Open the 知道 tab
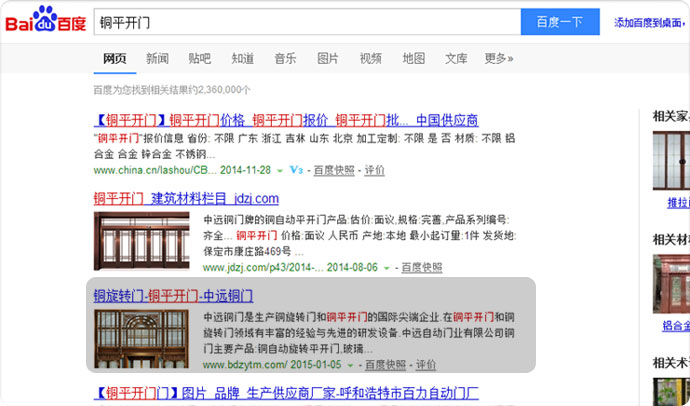This screenshot has width=690, height=406. click(x=243, y=59)
